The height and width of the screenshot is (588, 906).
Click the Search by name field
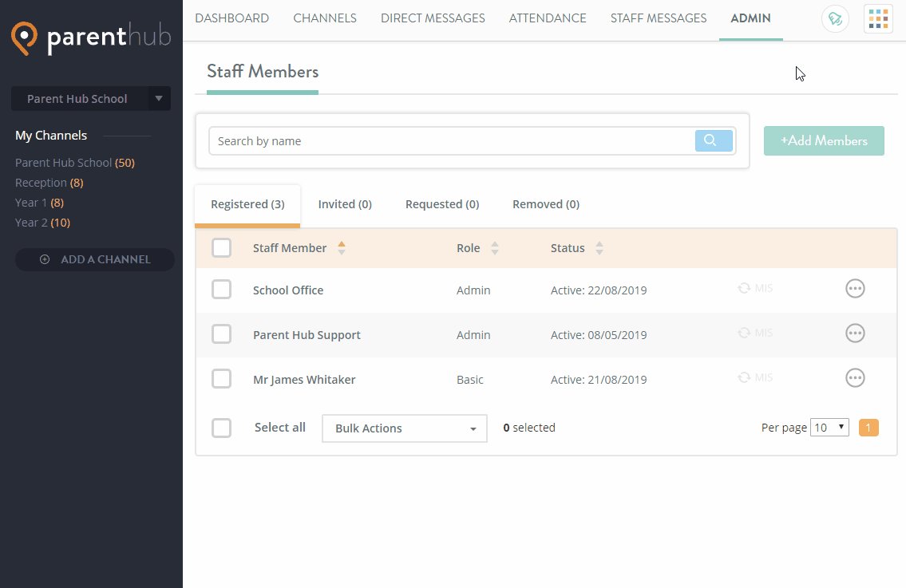[x=452, y=141]
